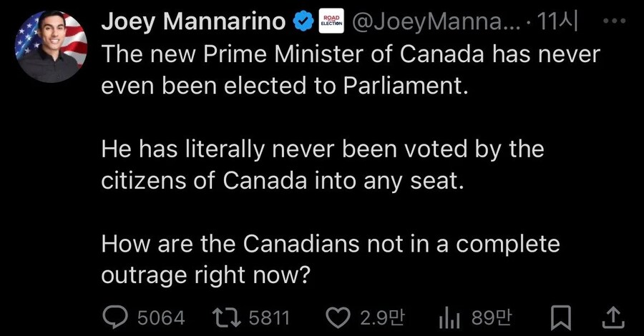Viewport: 644px width, 336px height.
Task: Click the 5064 replies count
Action: [161, 317]
